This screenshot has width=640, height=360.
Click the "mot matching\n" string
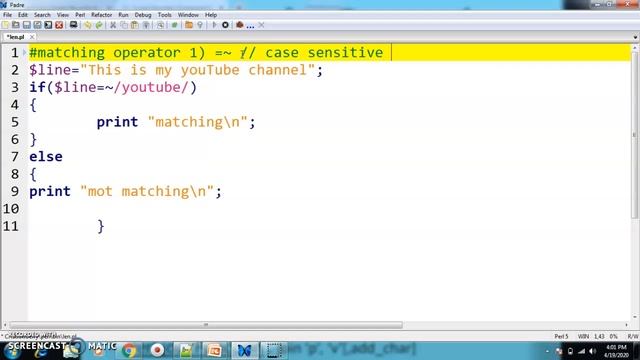click(147, 191)
